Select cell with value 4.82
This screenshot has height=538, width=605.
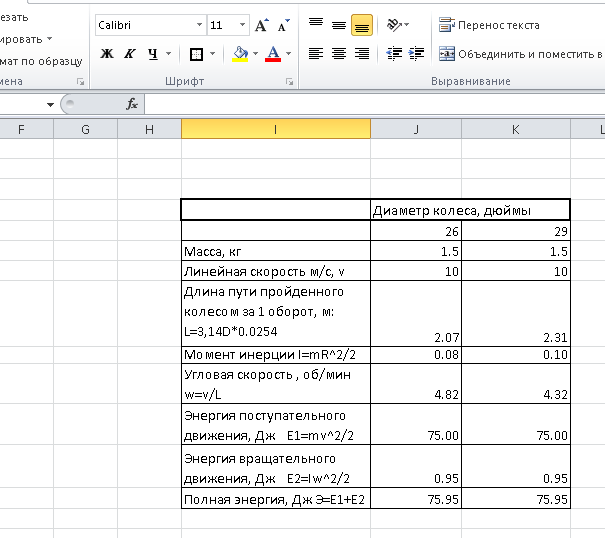click(416, 384)
